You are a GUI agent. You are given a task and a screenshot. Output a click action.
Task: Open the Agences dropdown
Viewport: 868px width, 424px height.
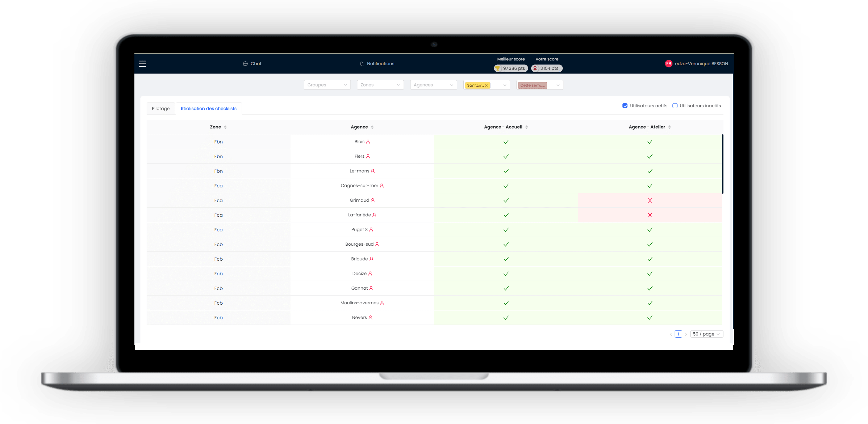coord(433,85)
